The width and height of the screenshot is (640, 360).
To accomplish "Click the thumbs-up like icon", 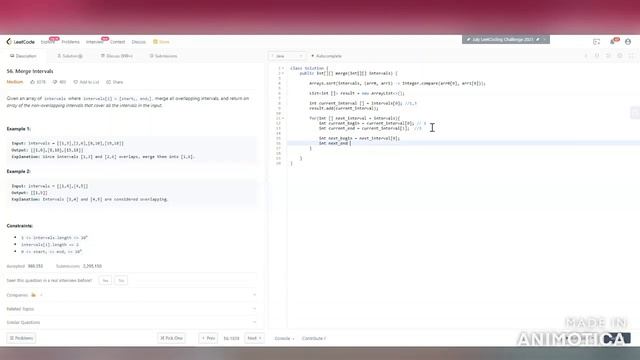I will click(x=33, y=82).
